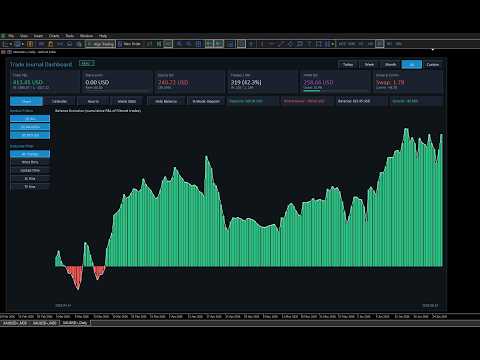Screen dimensions: 480x360
Task: Click the zoom in magnifier icon
Action: pyautogui.click(x=179, y=44)
